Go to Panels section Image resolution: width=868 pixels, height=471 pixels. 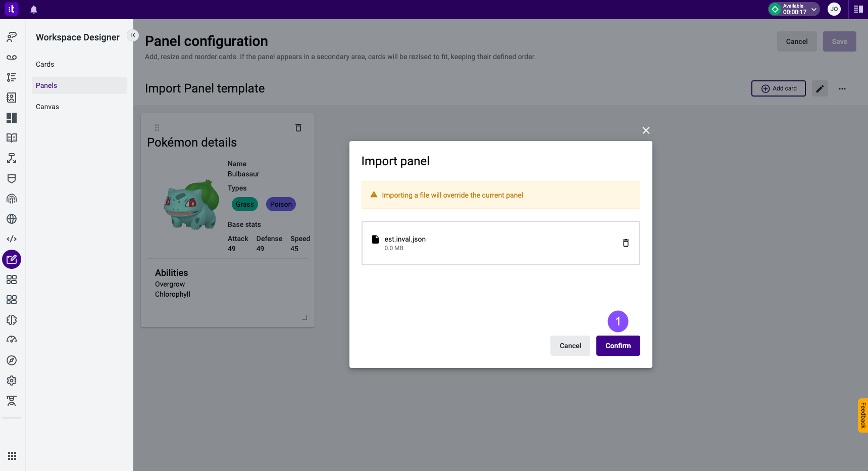tap(79, 85)
